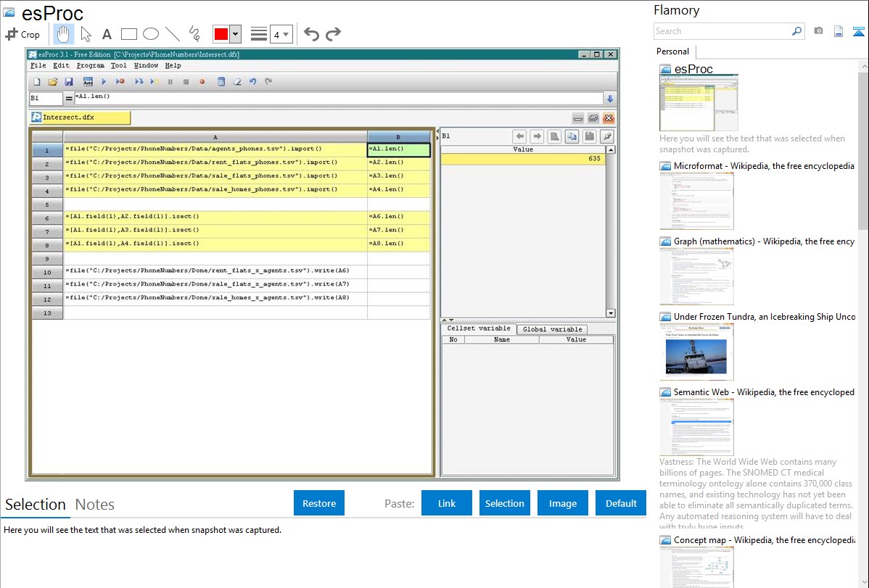Select the rectangle drawing tool

click(x=128, y=34)
